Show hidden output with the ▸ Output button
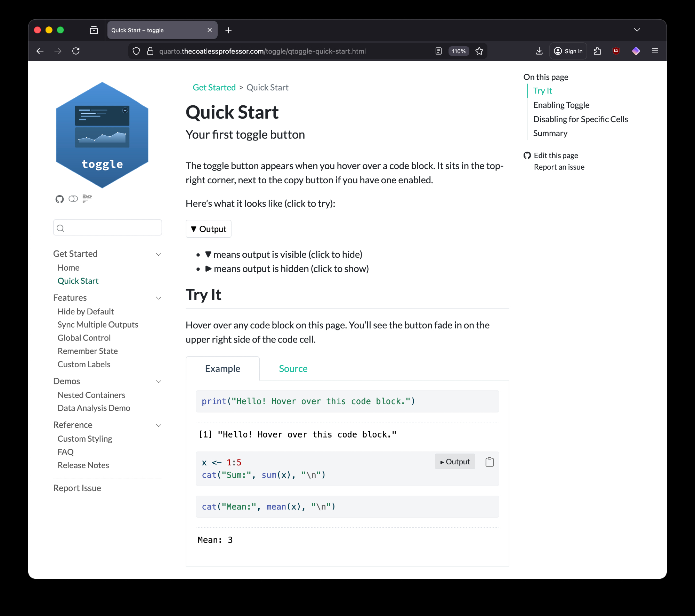695x616 pixels. point(455,462)
